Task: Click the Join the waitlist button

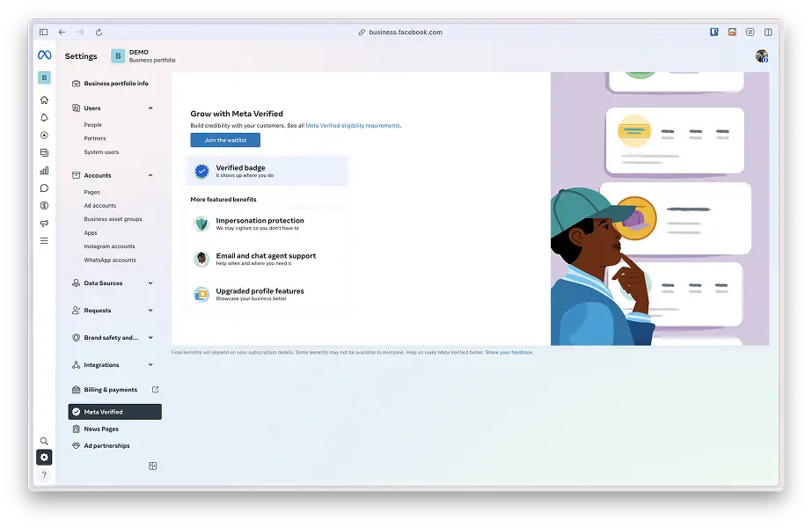Action: 225,140
